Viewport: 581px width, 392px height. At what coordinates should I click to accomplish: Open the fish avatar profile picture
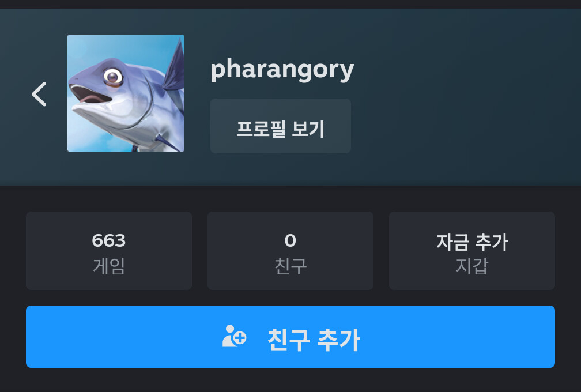(126, 93)
